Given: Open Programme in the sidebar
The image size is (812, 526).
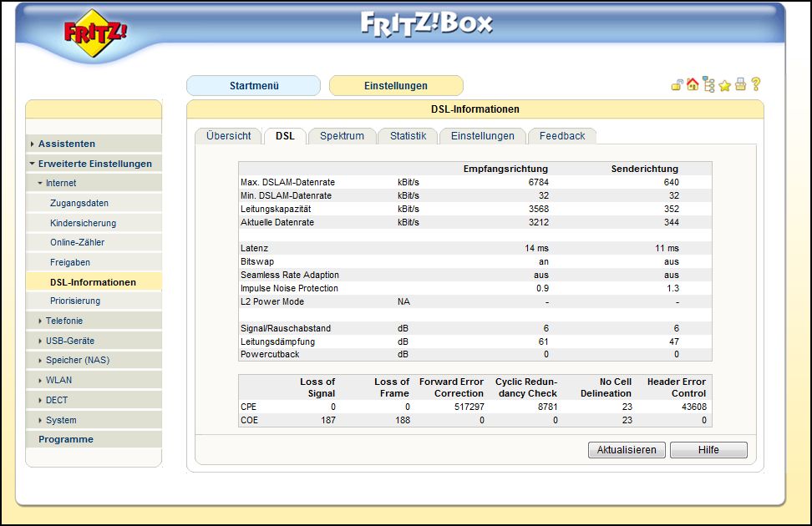Looking at the screenshot, I should click(x=66, y=439).
